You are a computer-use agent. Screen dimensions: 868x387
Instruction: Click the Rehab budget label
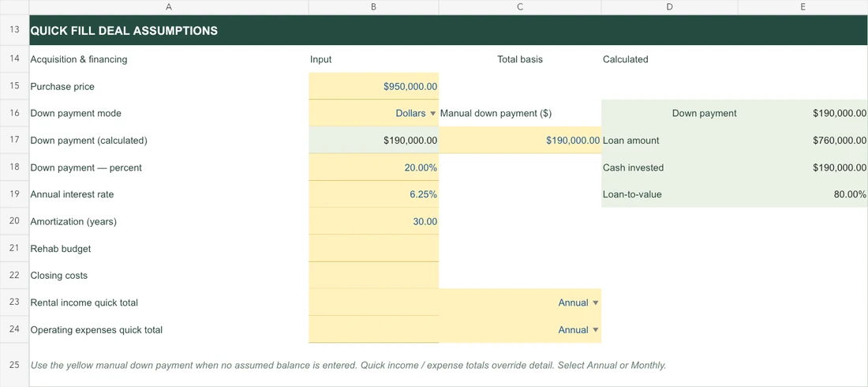pyautogui.click(x=60, y=249)
